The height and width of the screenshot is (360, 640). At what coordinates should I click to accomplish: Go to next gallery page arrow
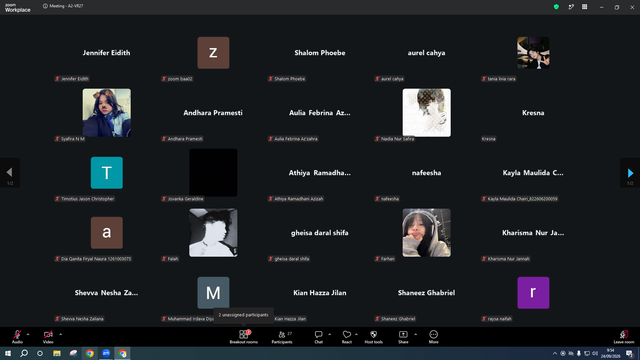click(630, 173)
